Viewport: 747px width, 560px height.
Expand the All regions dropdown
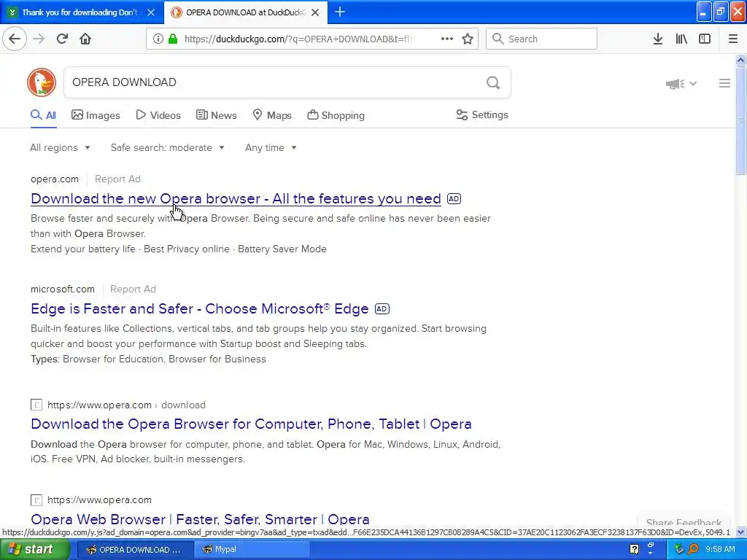[60, 147]
